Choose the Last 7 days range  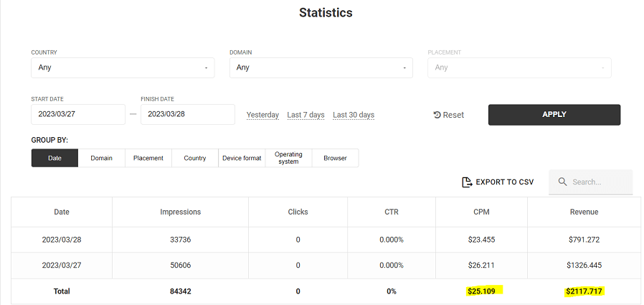pyautogui.click(x=306, y=115)
